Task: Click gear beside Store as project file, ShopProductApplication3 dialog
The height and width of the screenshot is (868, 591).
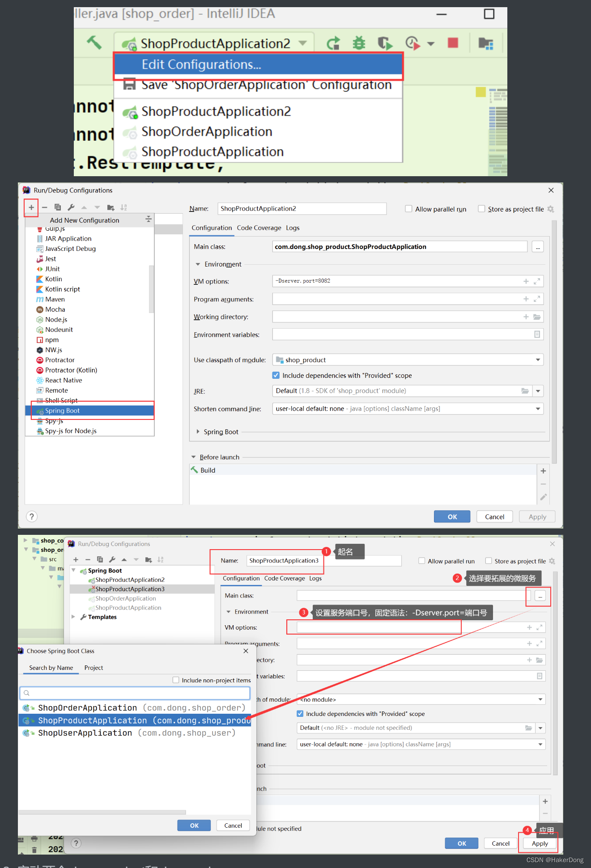Action: 552,561
